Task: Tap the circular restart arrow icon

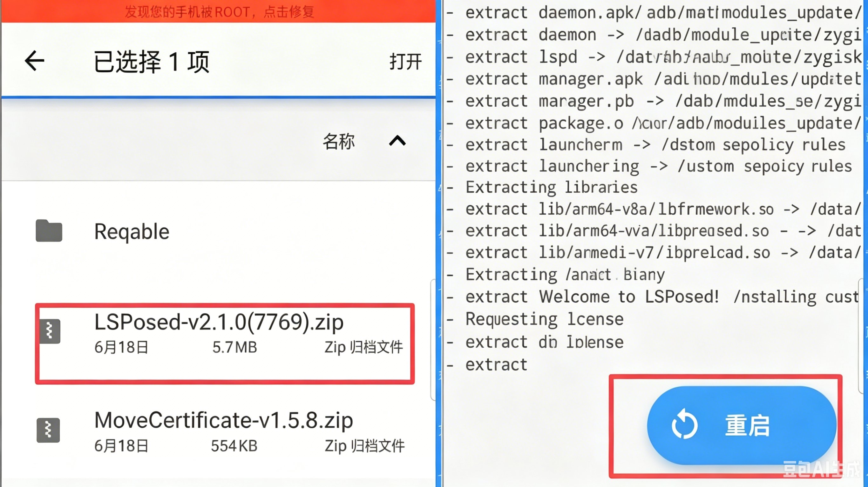Action: [684, 424]
